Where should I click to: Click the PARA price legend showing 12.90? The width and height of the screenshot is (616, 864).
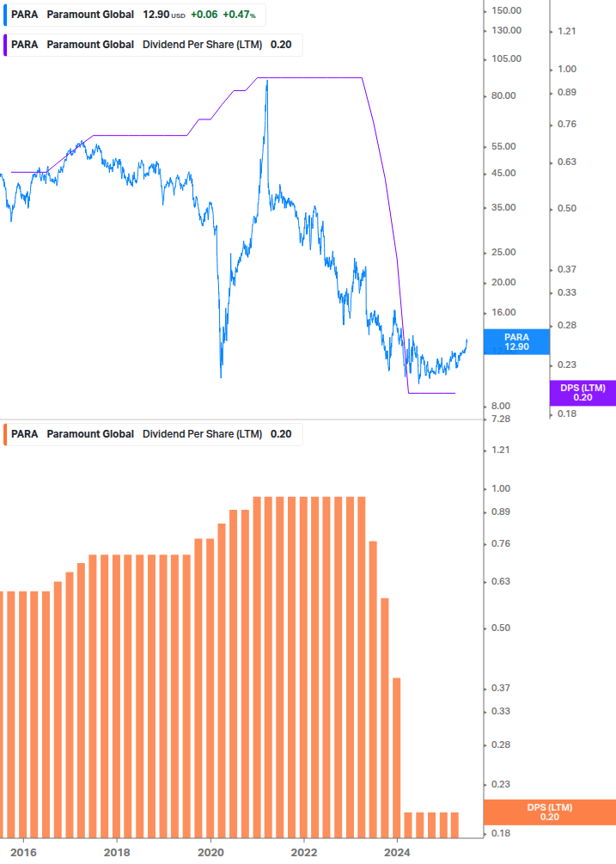point(134,15)
